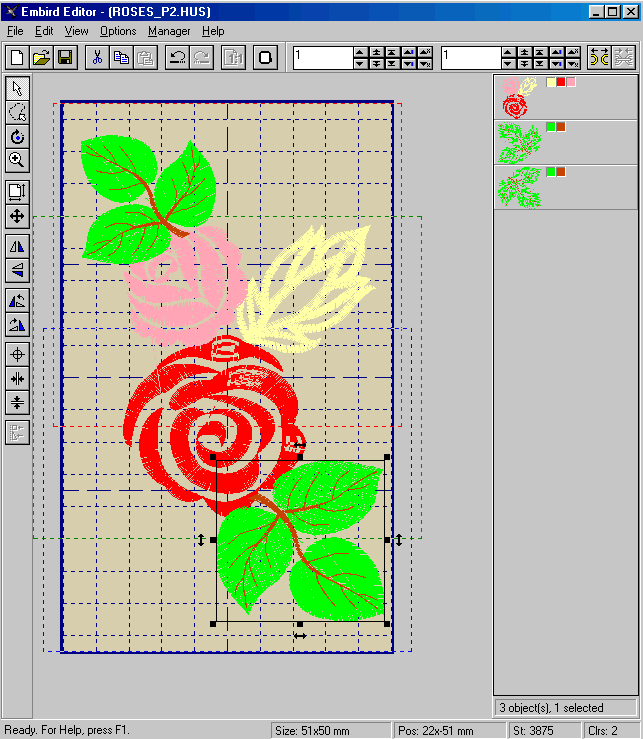This screenshot has width=643, height=739.
Task: Click first group's jump-to-bottom bar arrow
Action: (392, 64)
